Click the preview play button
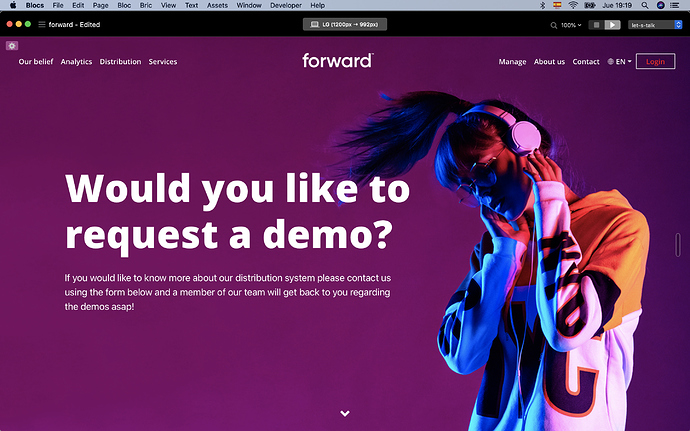Screen dimensions: 690x431 coord(612,24)
